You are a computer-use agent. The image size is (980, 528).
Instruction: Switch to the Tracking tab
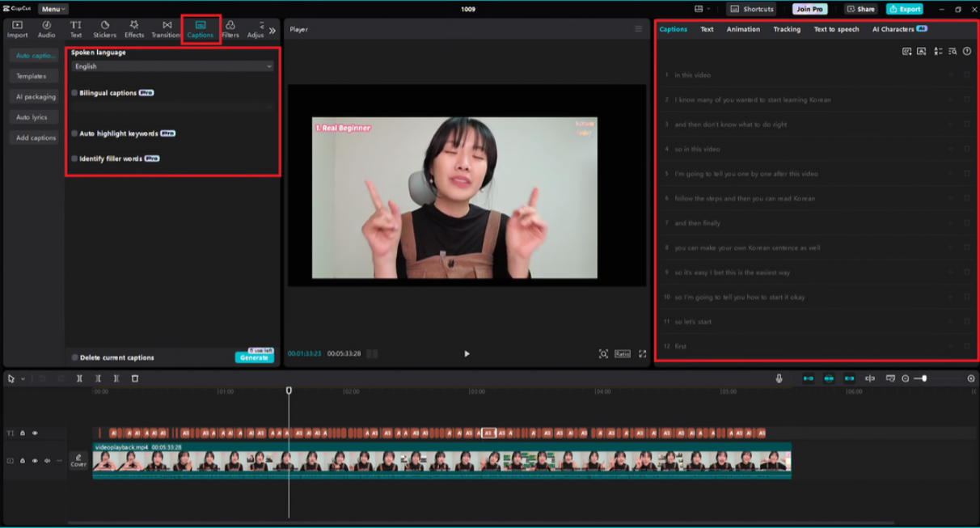point(787,29)
